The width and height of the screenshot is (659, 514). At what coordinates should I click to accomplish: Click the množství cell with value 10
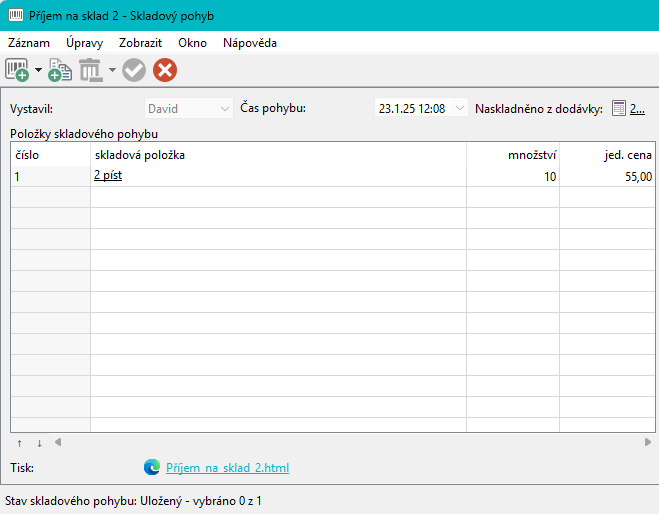pos(512,176)
